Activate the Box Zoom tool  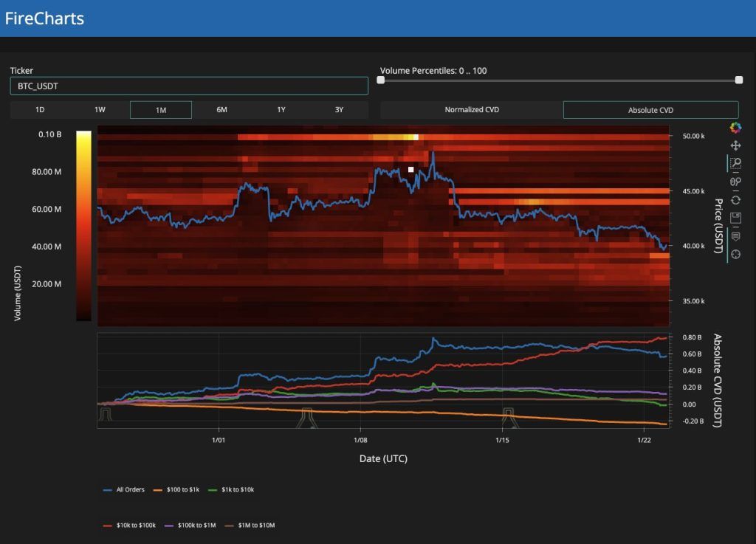(735, 163)
